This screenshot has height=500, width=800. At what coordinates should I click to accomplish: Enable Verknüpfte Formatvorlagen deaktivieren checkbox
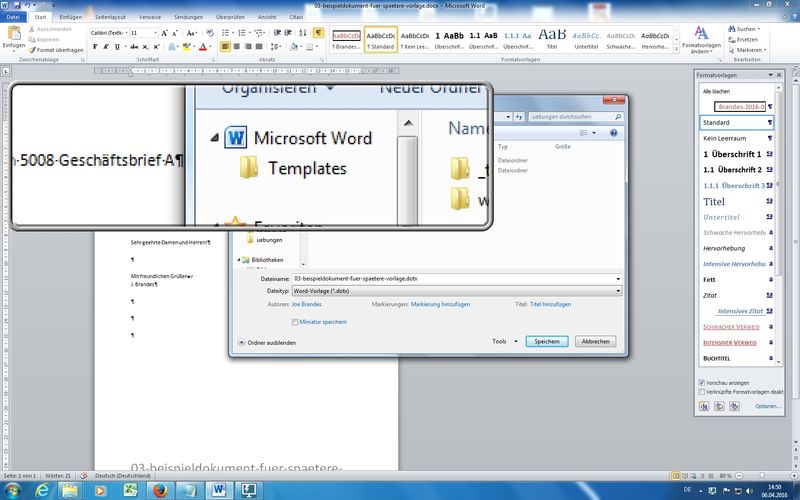pyautogui.click(x=702, y=392)
